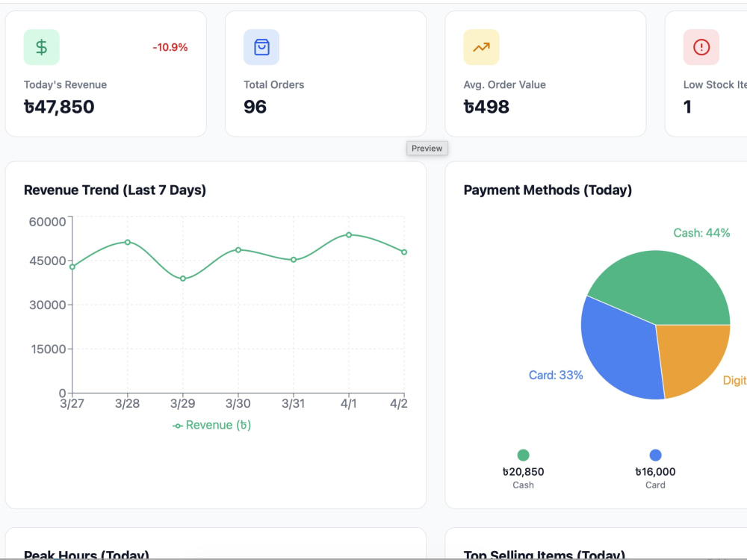Click the green dollar revenue icon
Viewport: 747px width, 560px height.
click(x=41, y=47)
